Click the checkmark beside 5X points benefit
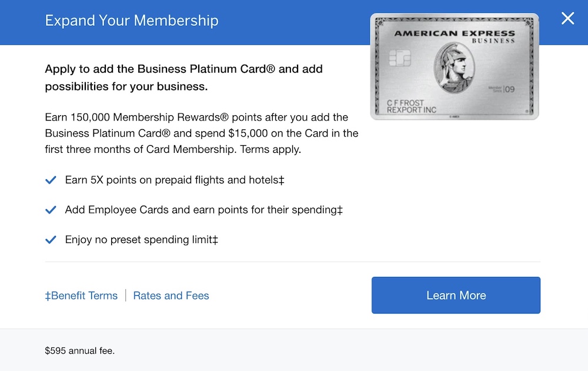The width and height of the screenshot is (588, 371). point(51,180)
